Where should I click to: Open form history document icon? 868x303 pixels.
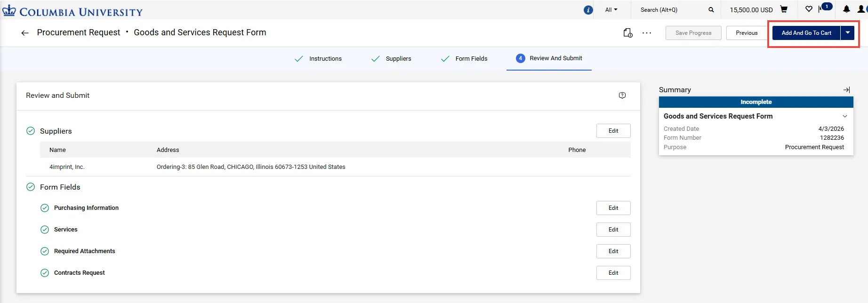pos(628,33)
